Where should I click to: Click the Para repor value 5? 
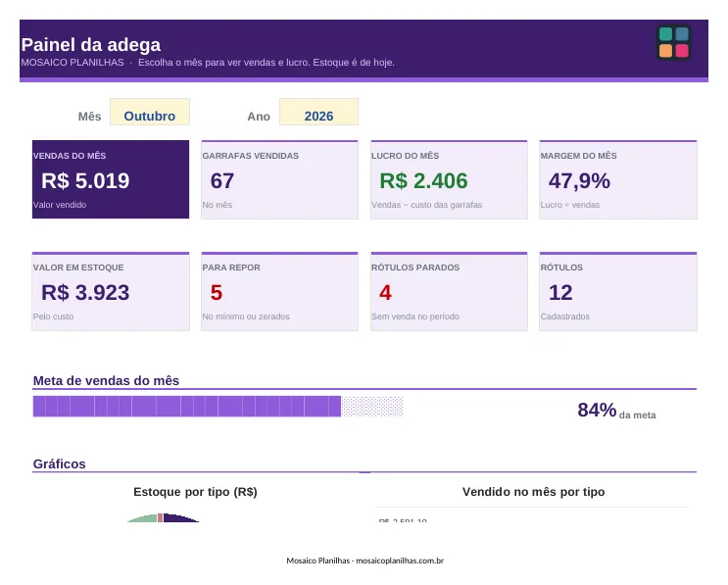[217, 292]
